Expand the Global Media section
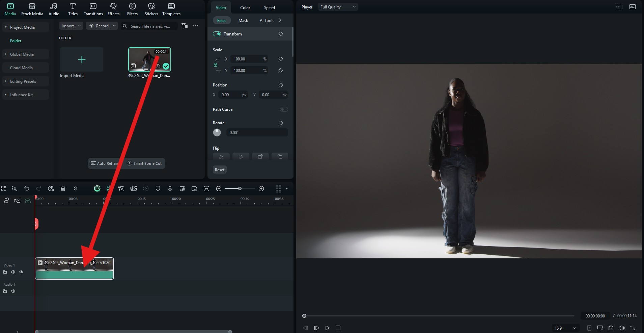This screenshot has width=644, height=333. pos(6,54)
